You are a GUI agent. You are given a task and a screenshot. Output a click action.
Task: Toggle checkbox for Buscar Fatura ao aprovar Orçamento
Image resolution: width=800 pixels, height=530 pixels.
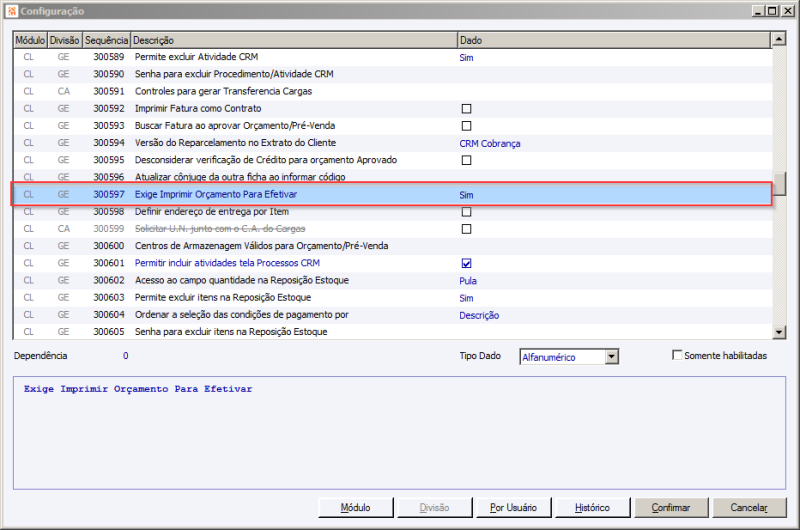pyautogui.click(x=466, y=126)
